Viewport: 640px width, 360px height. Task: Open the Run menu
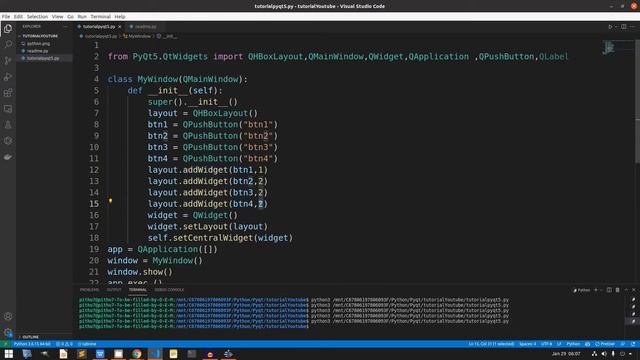pos(82,17)
